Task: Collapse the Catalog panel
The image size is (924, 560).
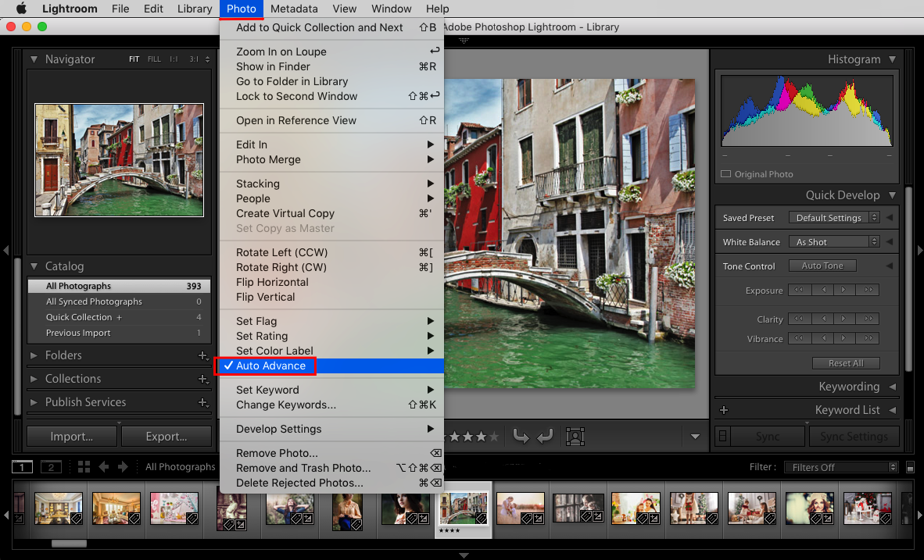Action: tap(34, 267)
